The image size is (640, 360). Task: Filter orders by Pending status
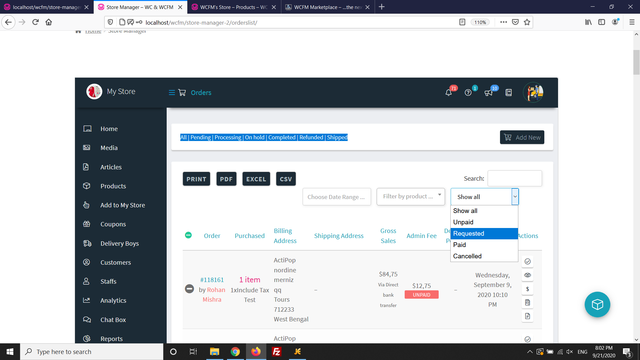pos(200,137)
